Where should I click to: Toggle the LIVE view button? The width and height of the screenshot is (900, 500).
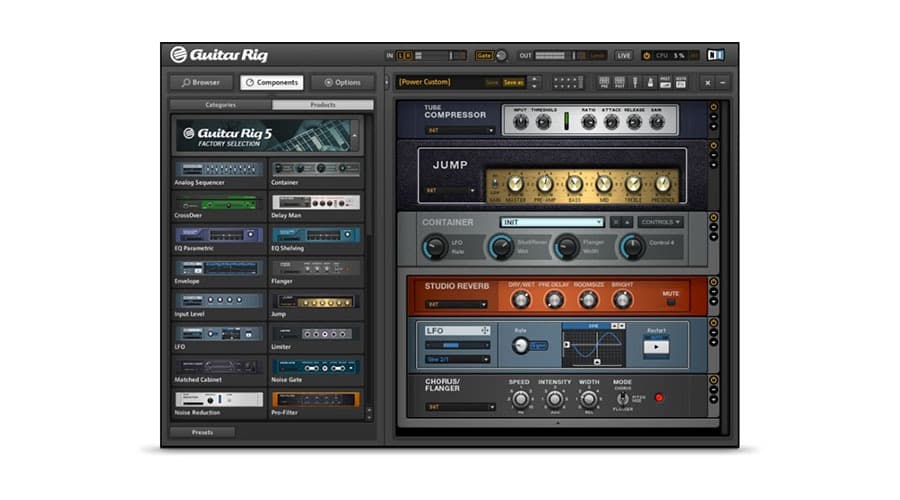point(623,56)
